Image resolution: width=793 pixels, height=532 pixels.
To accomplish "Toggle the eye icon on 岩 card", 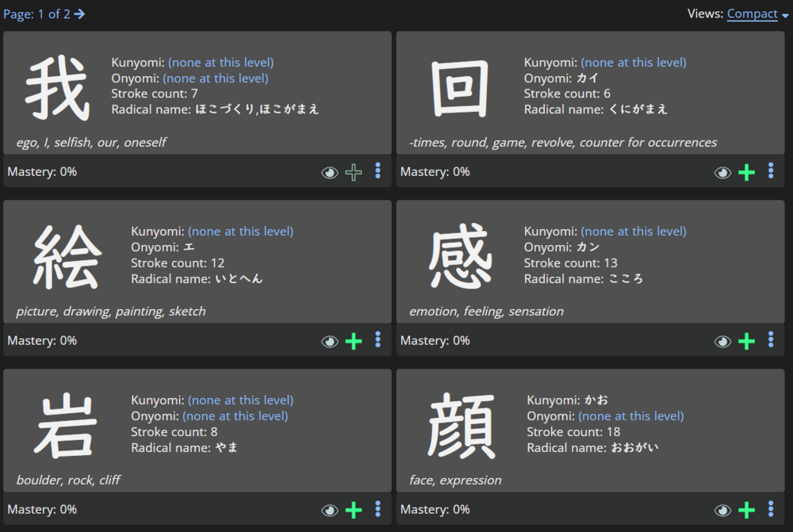I will tap(330, 510).
